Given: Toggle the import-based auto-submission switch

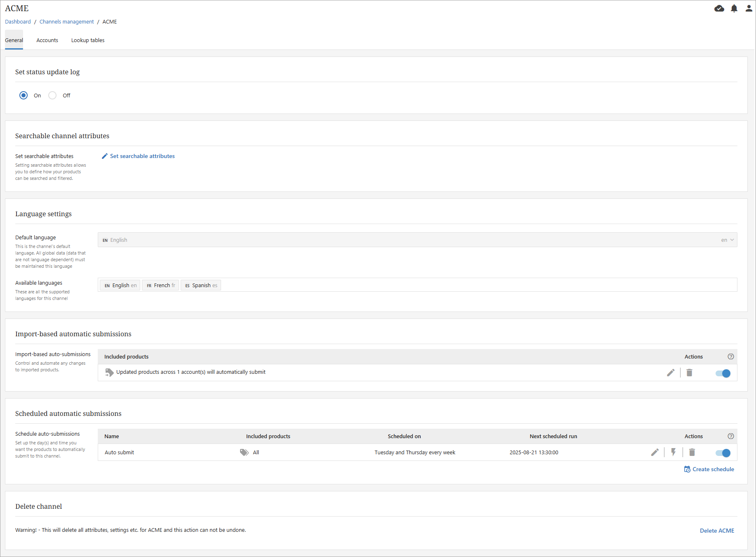Looking at the screenshot, I should tap(723, 373).
